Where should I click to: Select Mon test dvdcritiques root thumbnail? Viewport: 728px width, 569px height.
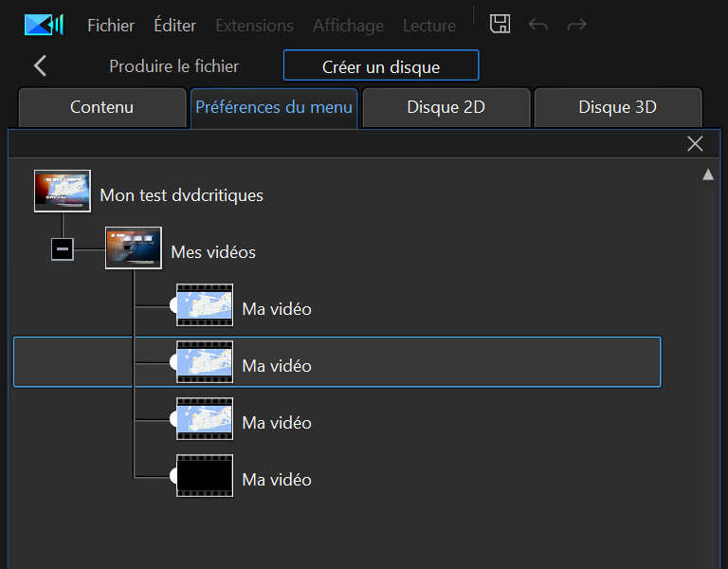(63, 191)
